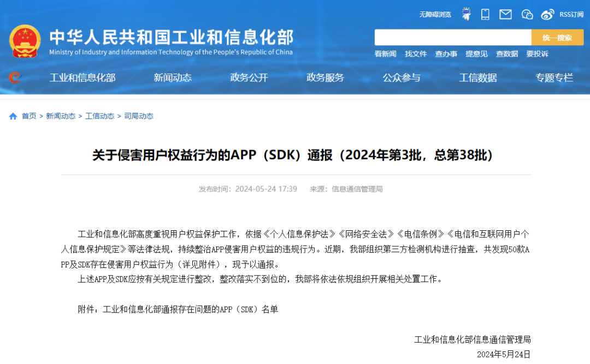Image resolution: width=590 pixels, height=364 pixels.
Task: Focus the site search input field
Action: point(453,38)
